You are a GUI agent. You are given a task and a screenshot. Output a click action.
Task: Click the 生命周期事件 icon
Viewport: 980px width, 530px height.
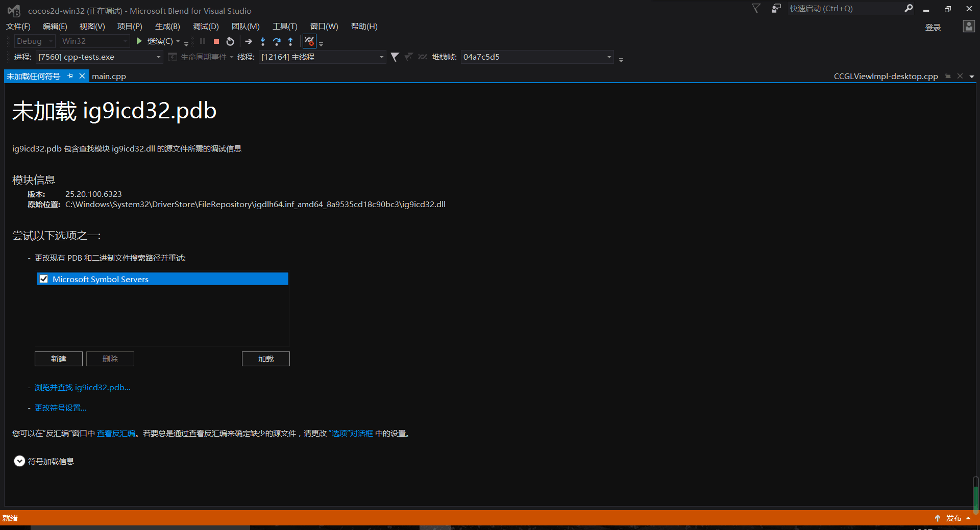pyautogui.click(x=173, y=57)
